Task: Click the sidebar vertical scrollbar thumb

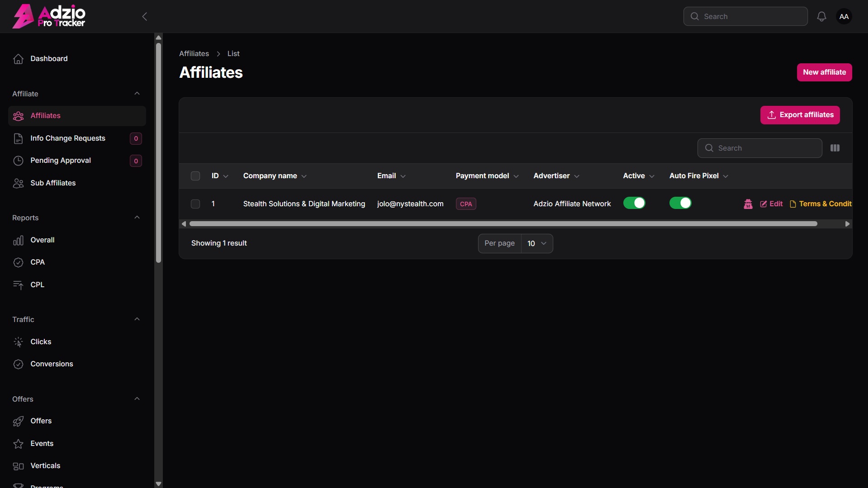Action: point(158,153)
